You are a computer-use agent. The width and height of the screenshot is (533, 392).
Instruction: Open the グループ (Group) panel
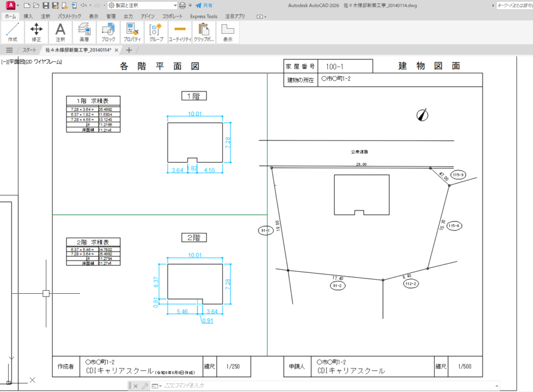(156, 32)
